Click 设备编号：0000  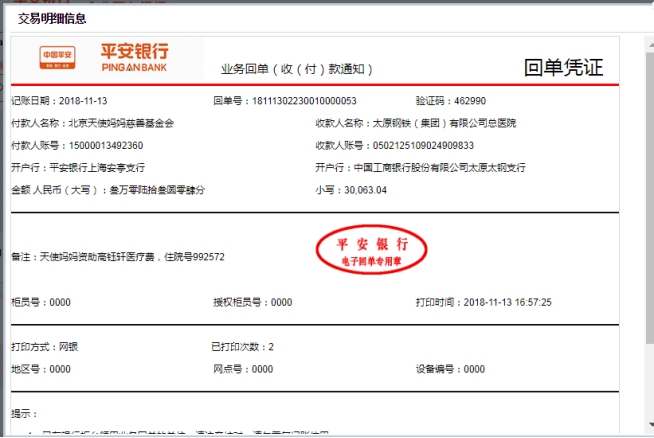click(450, 369)
